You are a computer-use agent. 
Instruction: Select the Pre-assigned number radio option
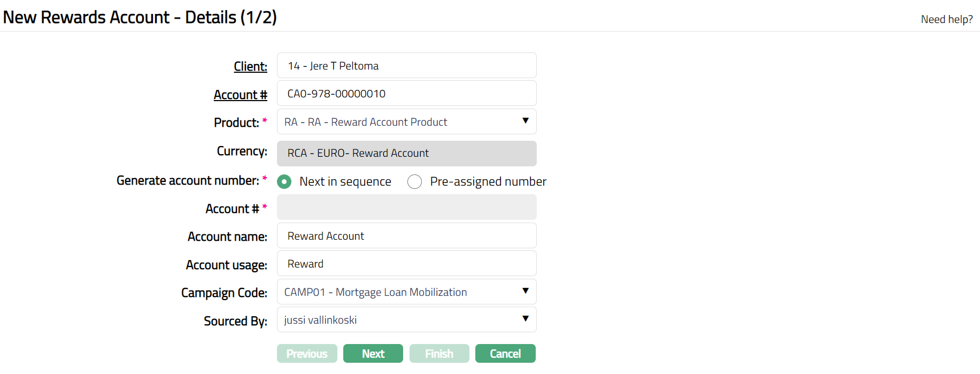414,182
